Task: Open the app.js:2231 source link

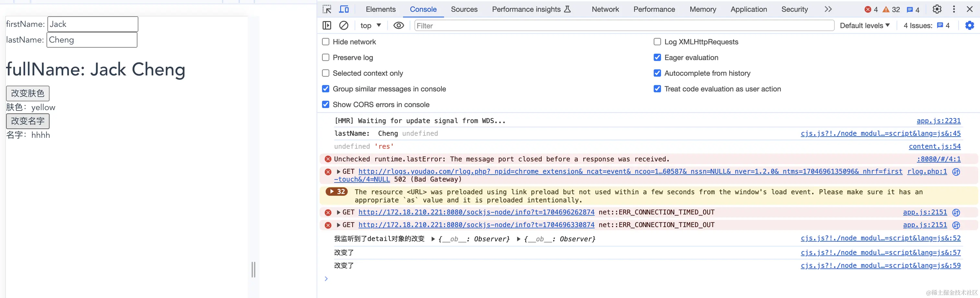Action: tap(939, 121)
